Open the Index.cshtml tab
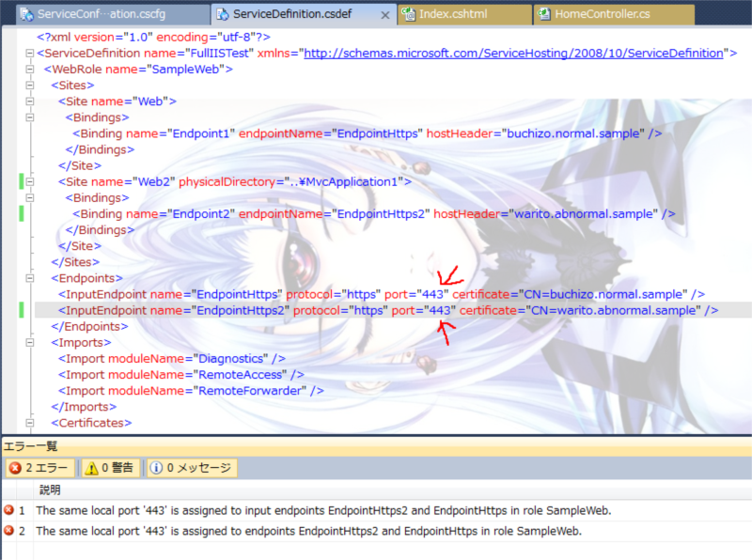 pos(464,14)
